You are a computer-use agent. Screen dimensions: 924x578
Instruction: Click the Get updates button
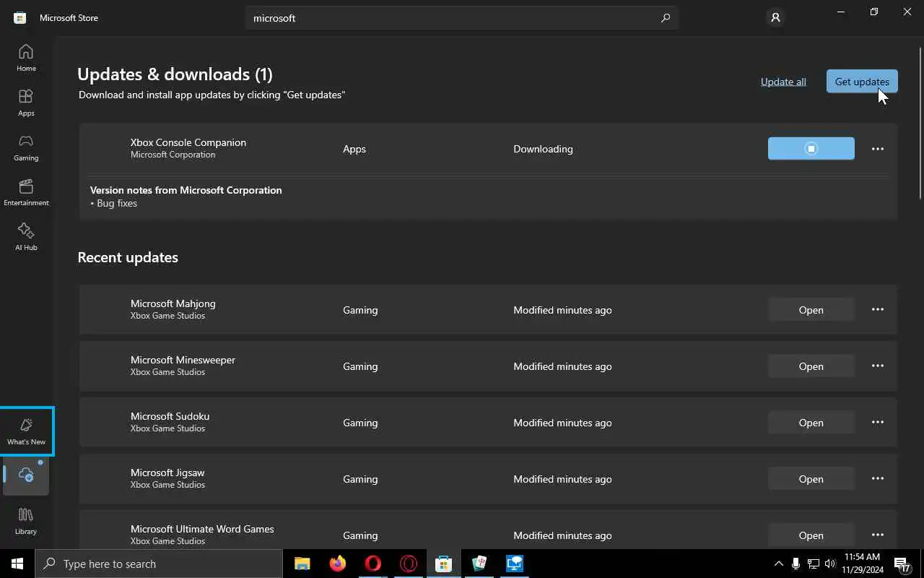click(862, 82)
